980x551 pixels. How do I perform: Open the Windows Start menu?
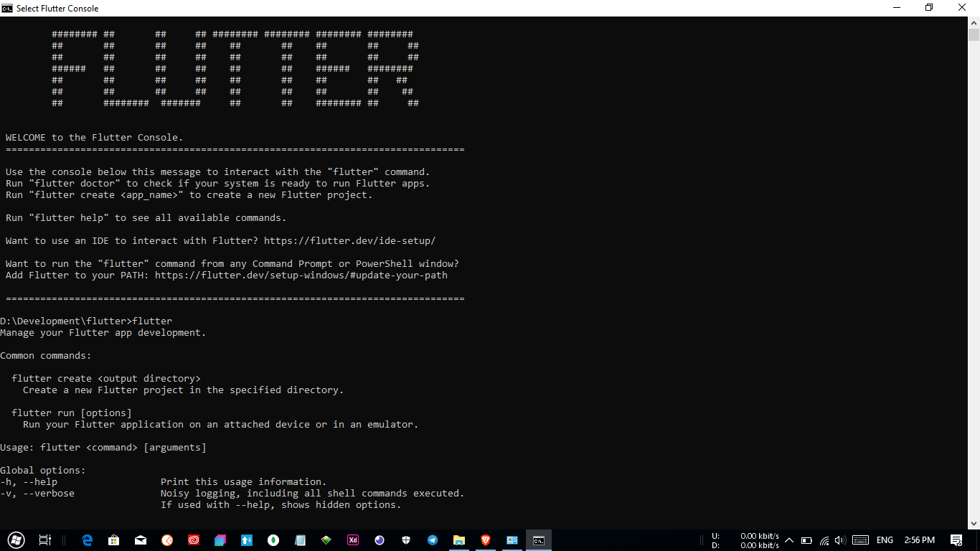(16, 540)
